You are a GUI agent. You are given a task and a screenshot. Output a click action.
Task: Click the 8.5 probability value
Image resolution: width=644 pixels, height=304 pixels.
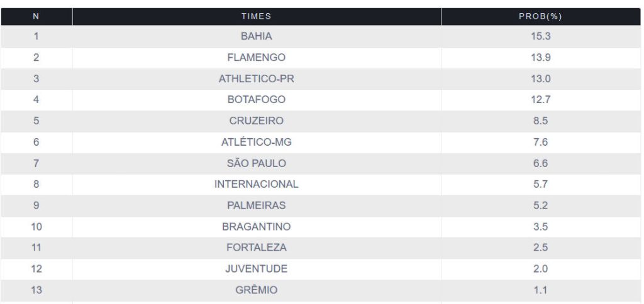click(x=540, y=121)
